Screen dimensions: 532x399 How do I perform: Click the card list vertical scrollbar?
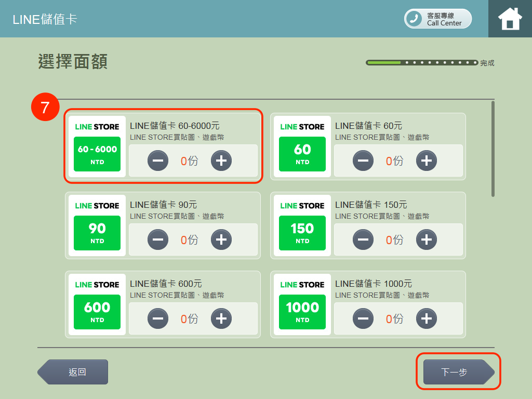click(x=493, y=149)
